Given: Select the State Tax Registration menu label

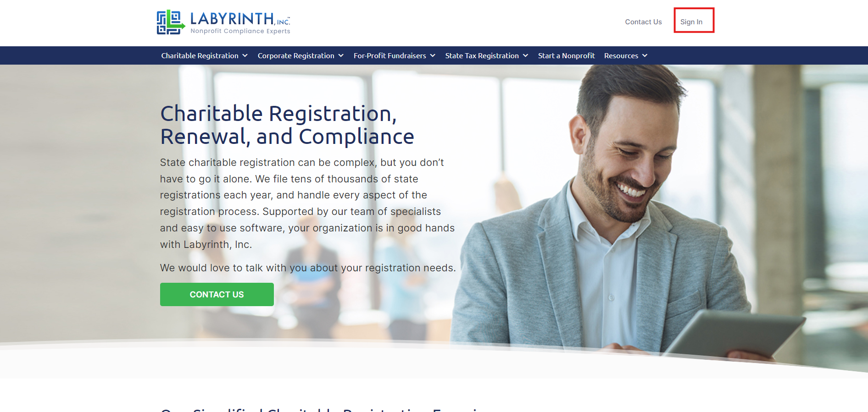Looking at the screenshot, I should tap(482, 55).
